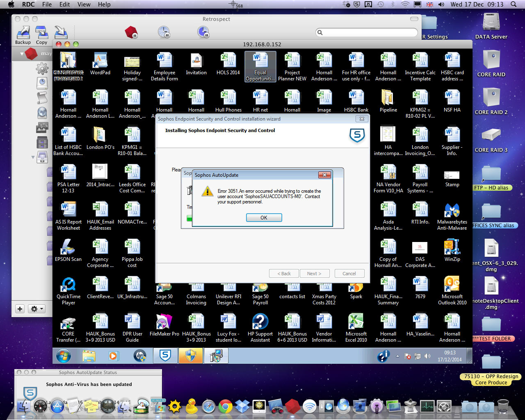
Task: Click the plus button in Retrospect sidebar
Action: click(20, 309)
